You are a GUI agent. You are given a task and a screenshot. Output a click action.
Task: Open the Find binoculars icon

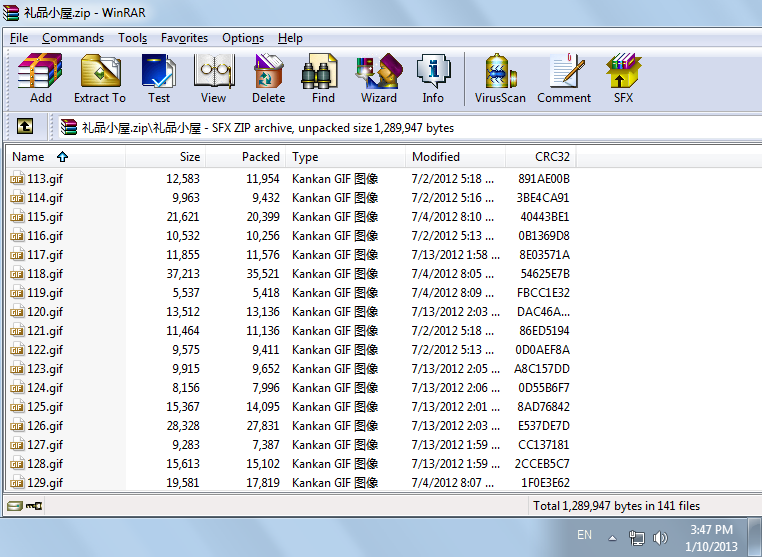tap(323, 79)
